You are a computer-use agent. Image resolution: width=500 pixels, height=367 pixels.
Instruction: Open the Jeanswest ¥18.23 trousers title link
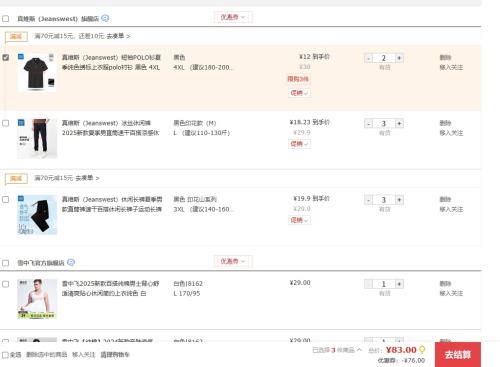click(x=111, y=128)
